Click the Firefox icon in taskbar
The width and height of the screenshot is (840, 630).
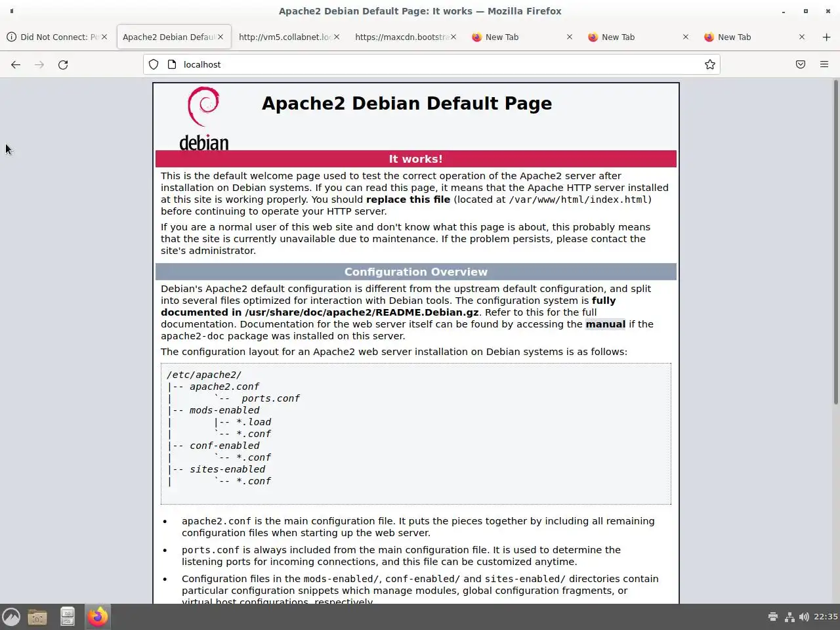98,617
